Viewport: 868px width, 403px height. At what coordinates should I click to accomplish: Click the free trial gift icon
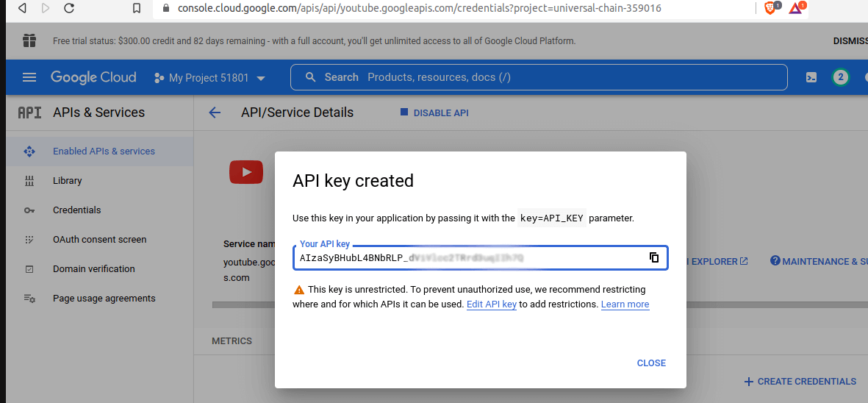[x=29, y=40]
